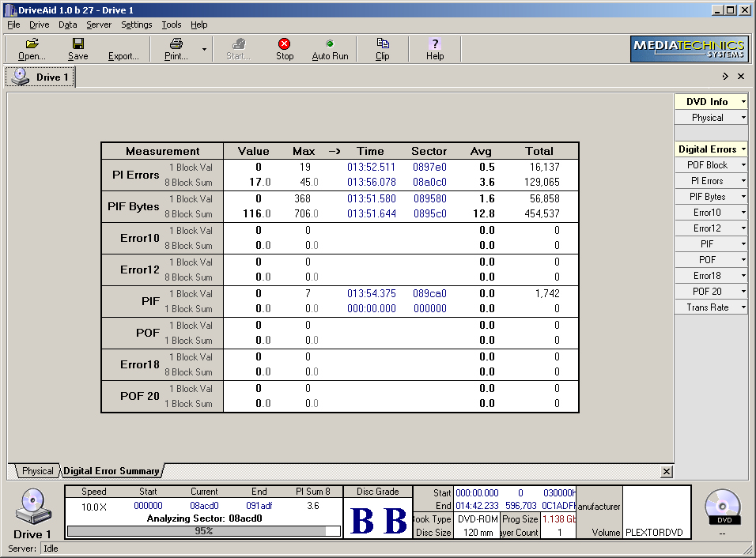This screenshot has height=558, width=756.
Task: Click the Clip toolbar icon
Action: (383, 43)
